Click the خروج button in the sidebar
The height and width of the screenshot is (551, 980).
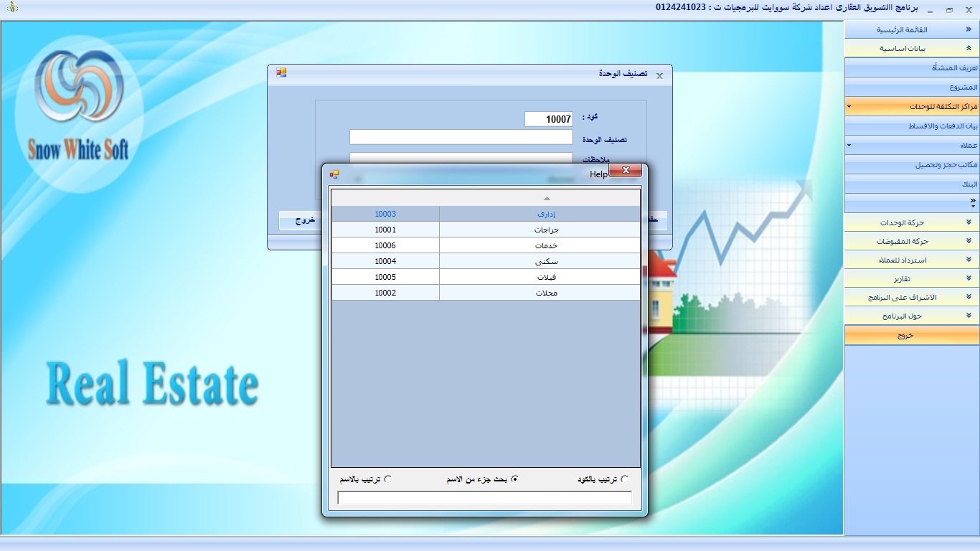[x=911, y=335]
